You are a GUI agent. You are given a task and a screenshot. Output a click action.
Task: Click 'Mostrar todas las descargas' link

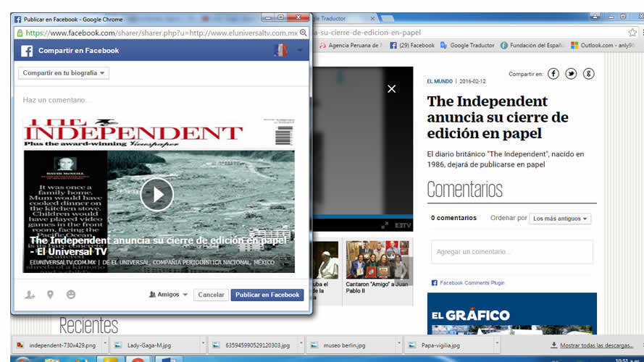(596, 345)
